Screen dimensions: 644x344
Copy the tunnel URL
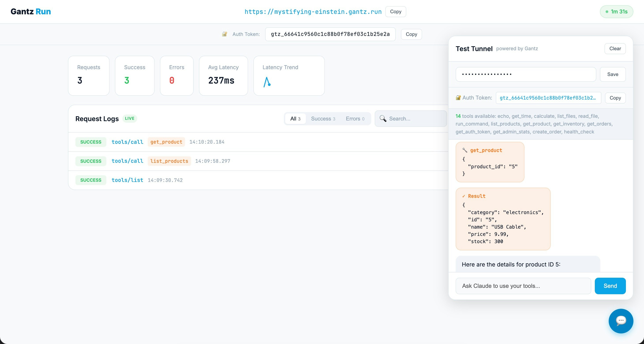(x=395, y=12)
